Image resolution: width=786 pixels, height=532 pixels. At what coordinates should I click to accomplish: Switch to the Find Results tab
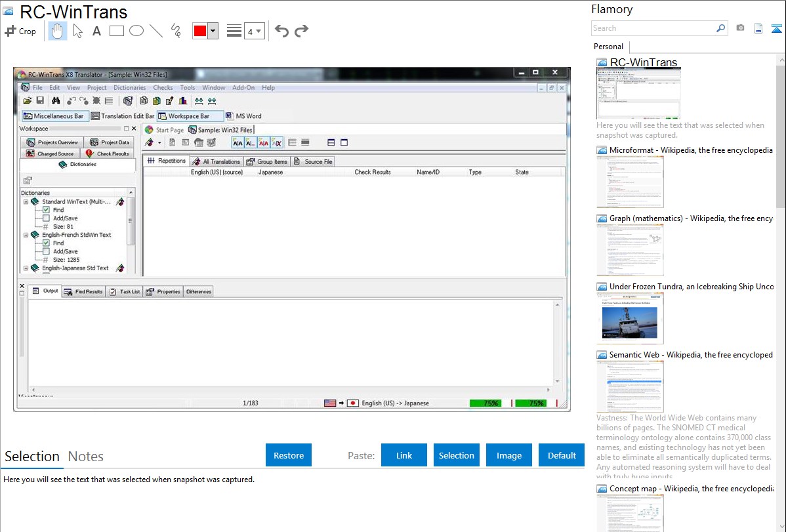(x=84, y=291)
